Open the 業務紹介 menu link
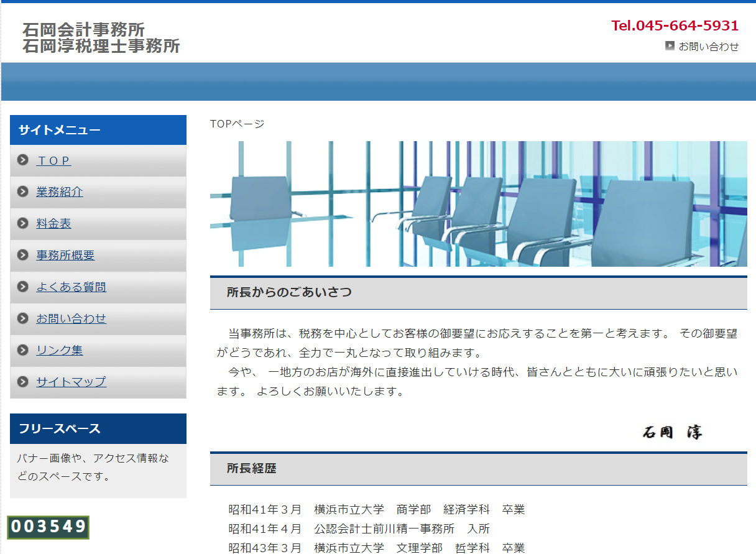Image resolution: width=756 pixels, height=554 pixels. [x=59, y=192]
